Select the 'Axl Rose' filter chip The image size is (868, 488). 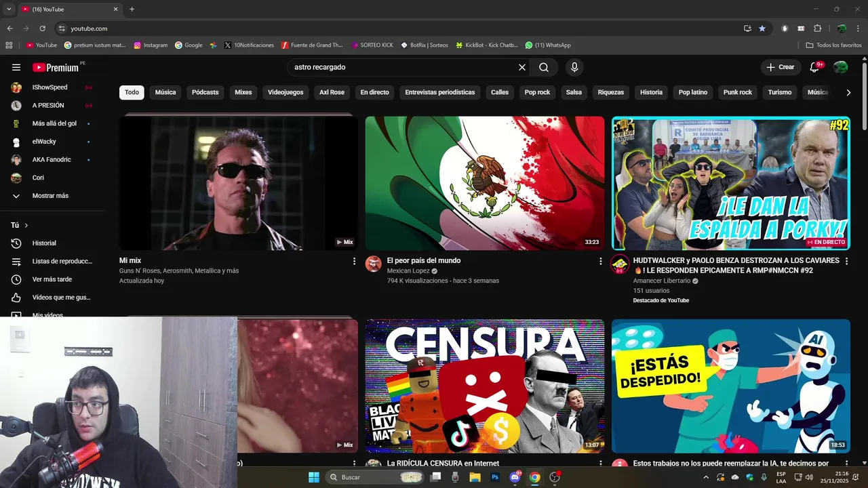click(332, 92)
